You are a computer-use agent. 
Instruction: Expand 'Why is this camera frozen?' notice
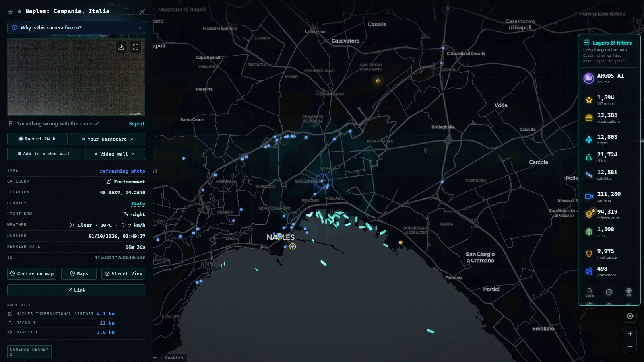[76, 28]
